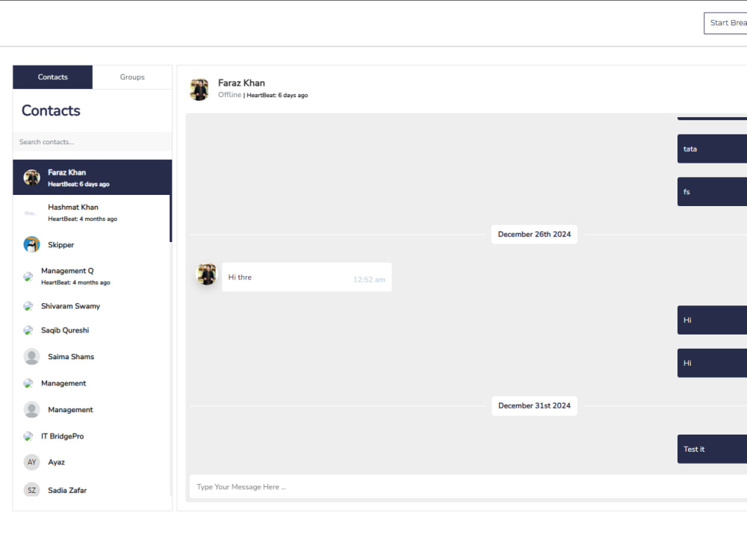The height and width of the screenshot is (560, 747).
Task: Click the Offline status text in header
Action: click(x=229, y=95)
